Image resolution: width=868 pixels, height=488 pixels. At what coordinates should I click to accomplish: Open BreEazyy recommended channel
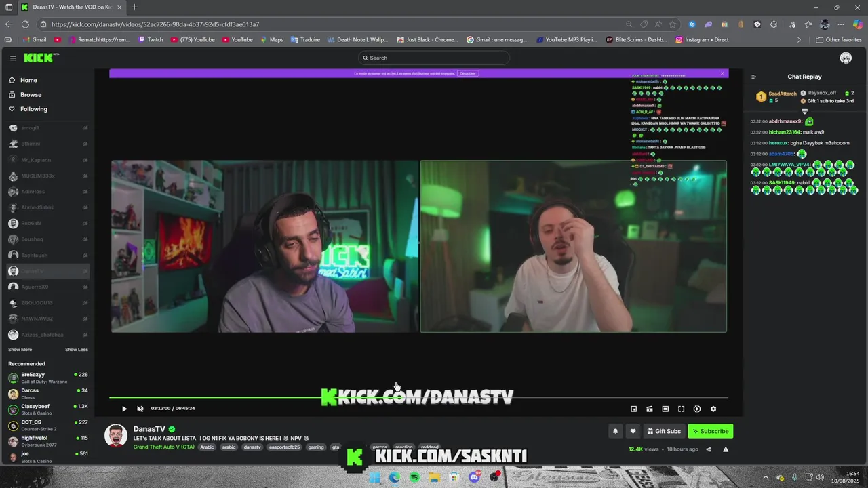tap(47, 378)
